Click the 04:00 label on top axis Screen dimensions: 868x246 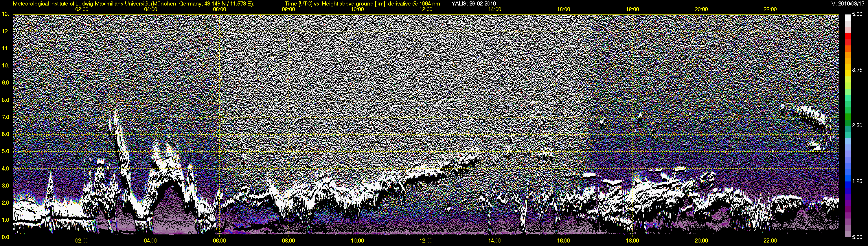click(151, 10)
